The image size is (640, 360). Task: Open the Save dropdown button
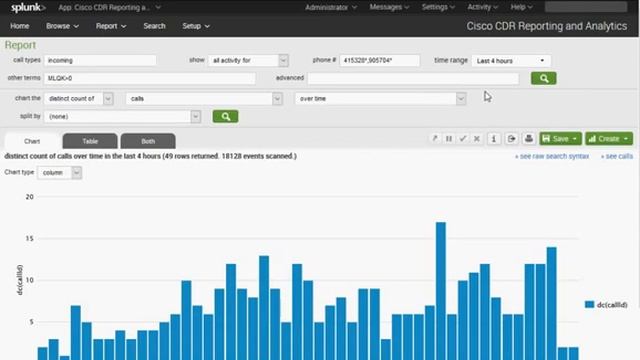560,139
